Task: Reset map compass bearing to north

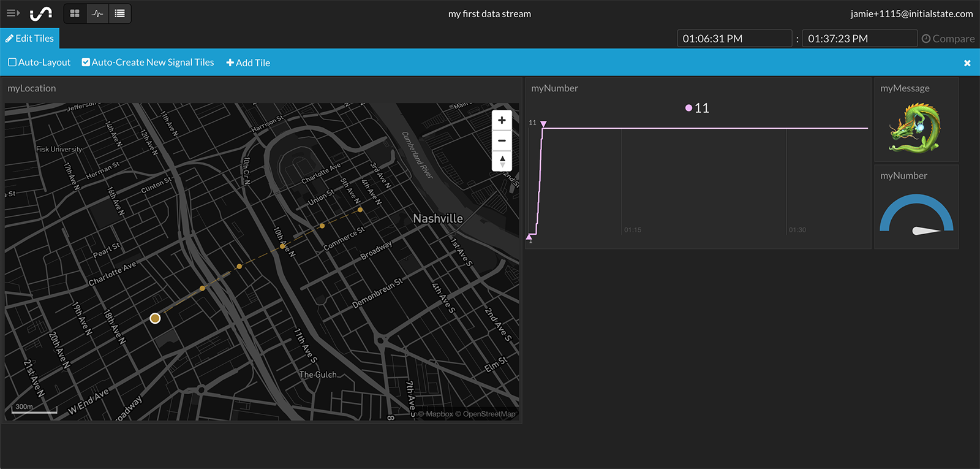Action: 502,161
